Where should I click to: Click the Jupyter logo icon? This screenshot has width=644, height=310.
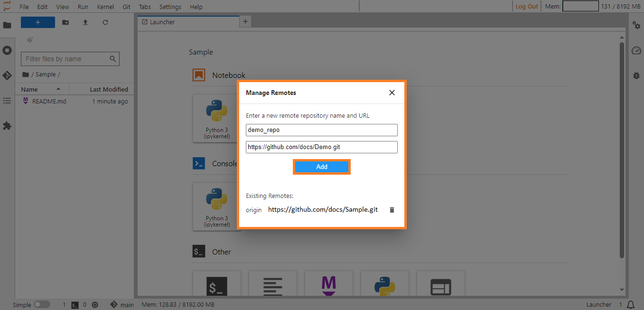click(7, 6)
